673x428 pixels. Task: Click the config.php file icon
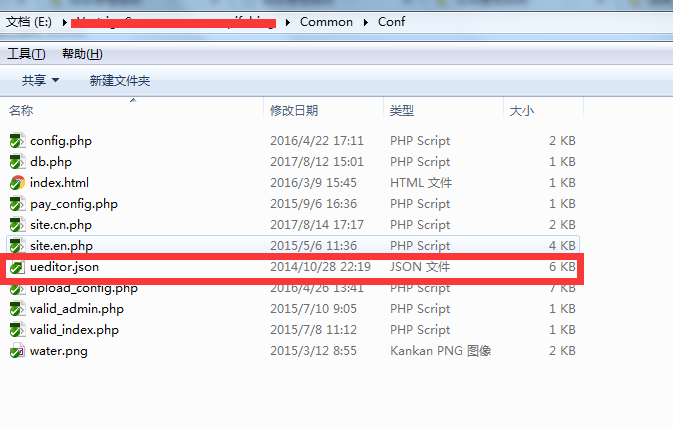coord(17,141)
